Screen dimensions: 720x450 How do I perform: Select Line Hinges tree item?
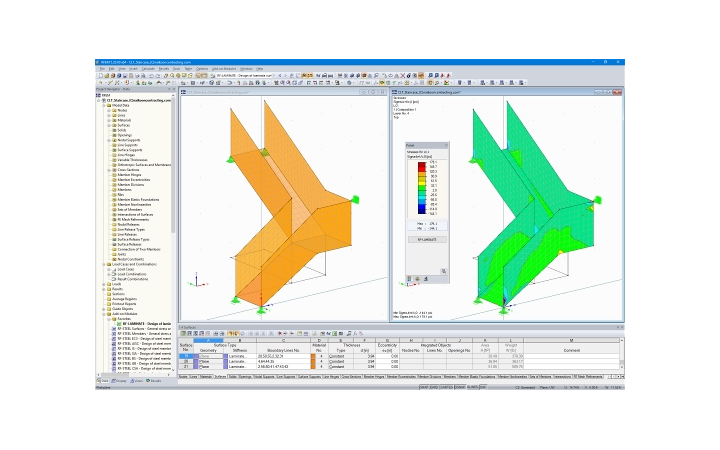click(126, 155)
